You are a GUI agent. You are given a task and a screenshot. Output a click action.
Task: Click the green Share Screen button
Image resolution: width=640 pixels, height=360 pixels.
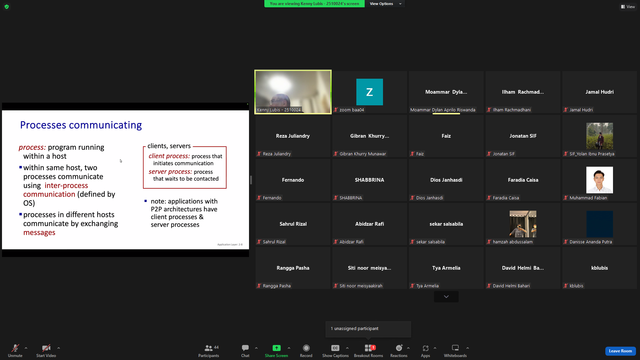[276, 350]
